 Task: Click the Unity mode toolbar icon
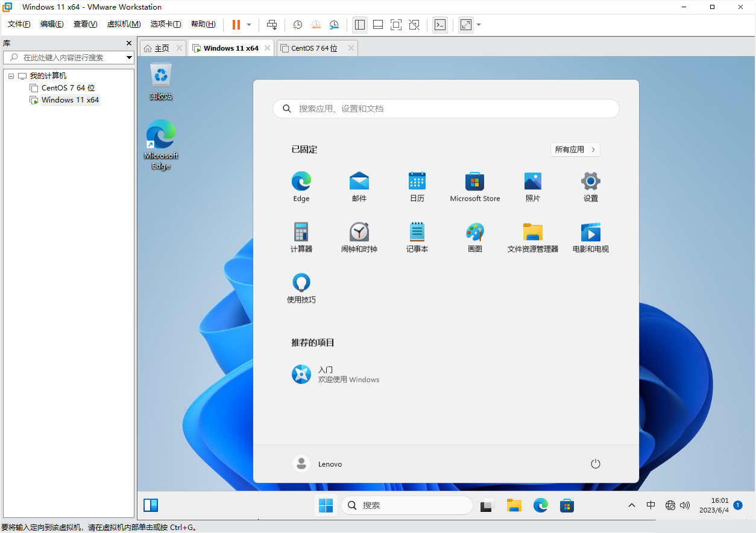pos(414,25)
